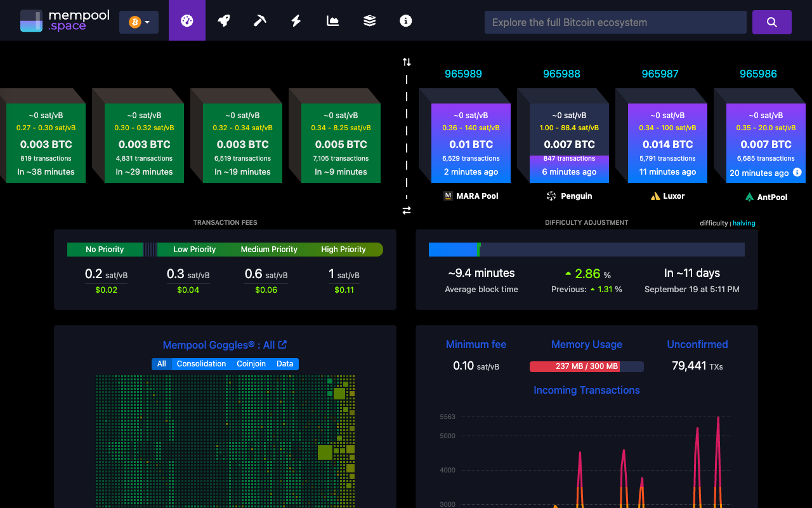The height and width of the screenshot is (508, 812).
Task: Open the Documentation stacked layers icon
Action: [x=369, y=20]
